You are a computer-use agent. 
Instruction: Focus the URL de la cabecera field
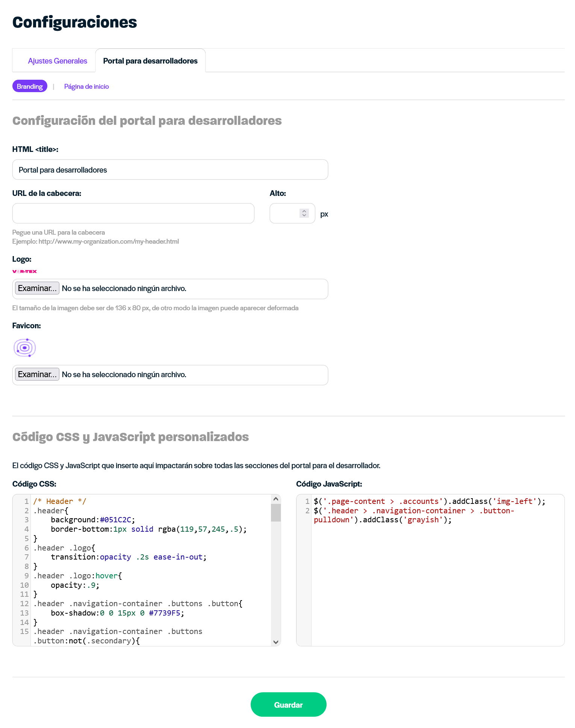[x=133, y=214]
